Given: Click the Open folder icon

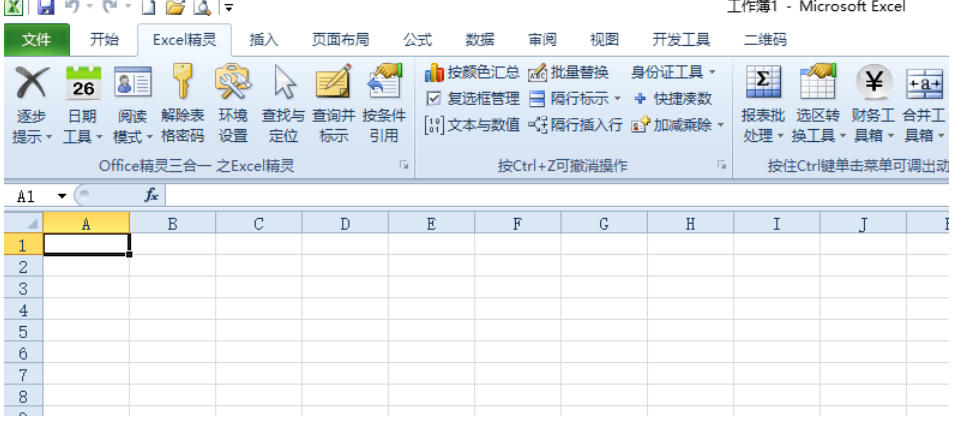Looking at the screenshot, I should coord(175,7).
